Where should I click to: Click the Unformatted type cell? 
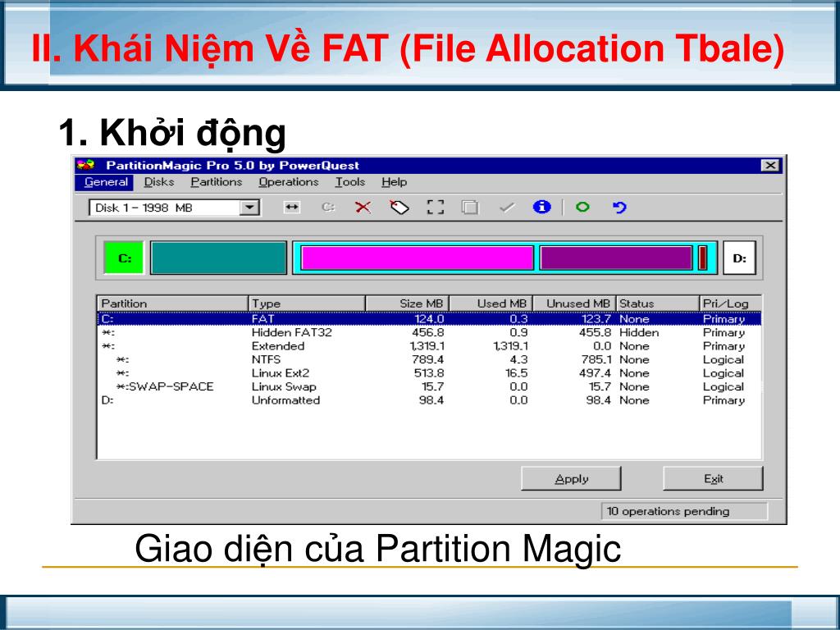pyautogui.click(x=285, y=400)
